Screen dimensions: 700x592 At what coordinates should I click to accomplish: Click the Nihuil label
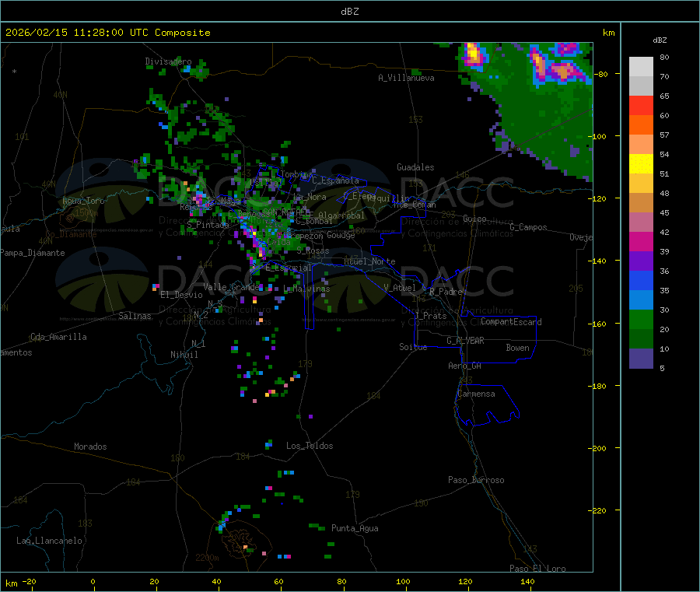click(x=184, y=355)
